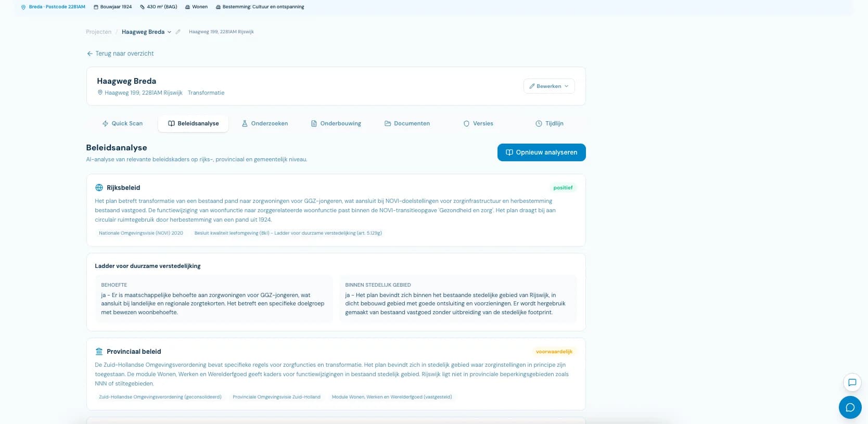Click the Ladder voor duurzame verstedelijking heading
Screen dimensions: 868x424
(x=148, y=266)
